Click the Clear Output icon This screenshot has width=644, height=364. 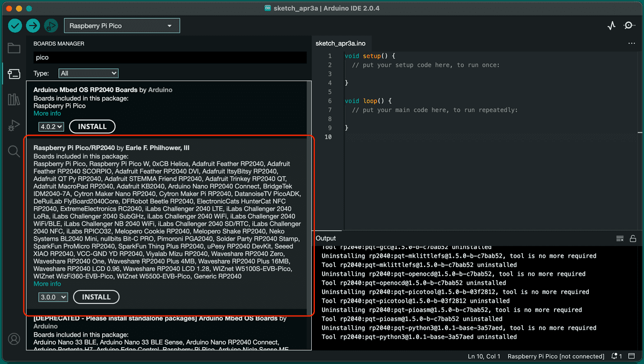click(619, 238)
